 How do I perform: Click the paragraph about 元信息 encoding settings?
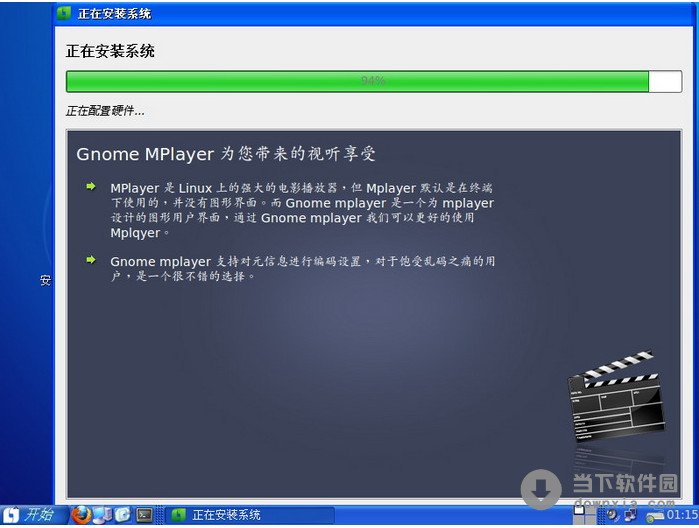(x=303, y=268)
